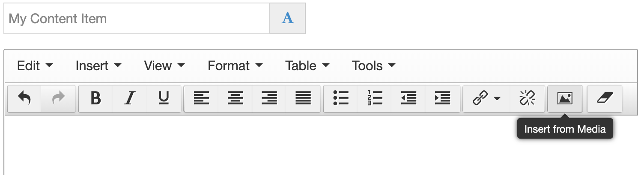Image resolution: width=644 pixels, height=175 pixels.
Task: Clear formatting with eraser icon
Action: [x=605, y=99]
